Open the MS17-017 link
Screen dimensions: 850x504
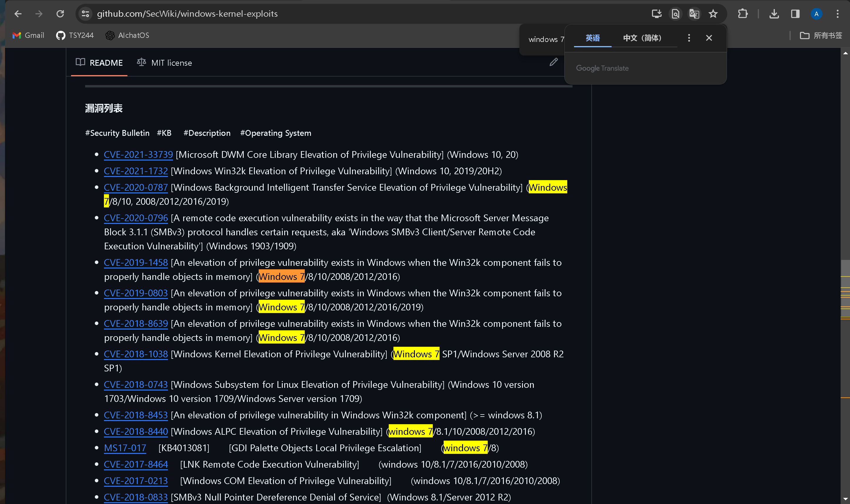(x=125, y=448)
